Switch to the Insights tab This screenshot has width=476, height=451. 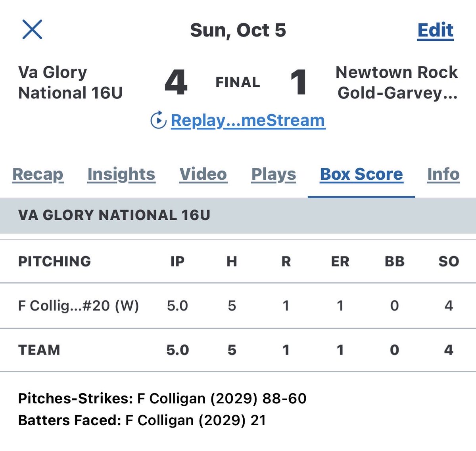coord(121,174)
